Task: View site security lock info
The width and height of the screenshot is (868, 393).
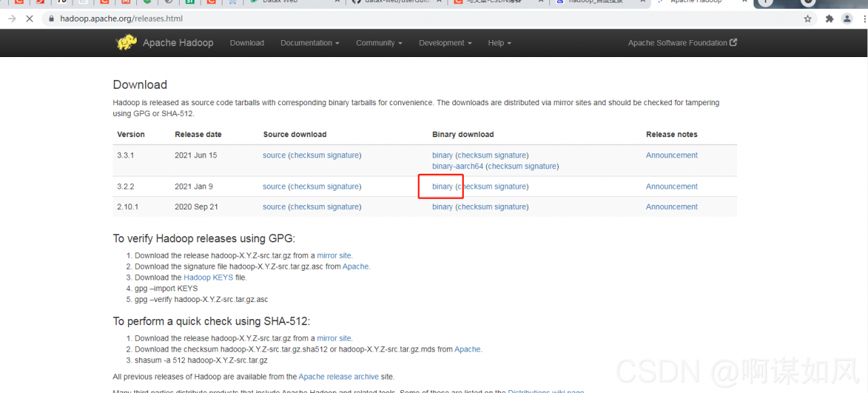Action: pyautogui.click(x=51, y=19)
